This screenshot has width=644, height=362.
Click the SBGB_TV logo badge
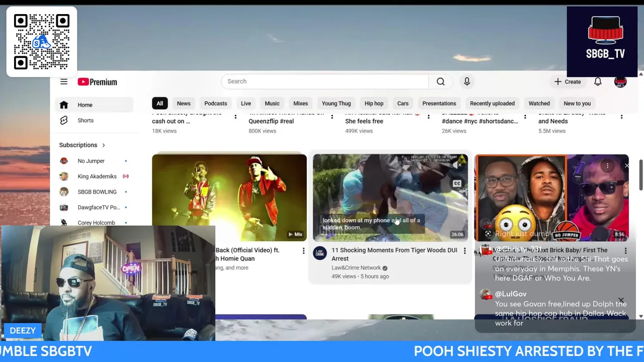click(602, 42)
